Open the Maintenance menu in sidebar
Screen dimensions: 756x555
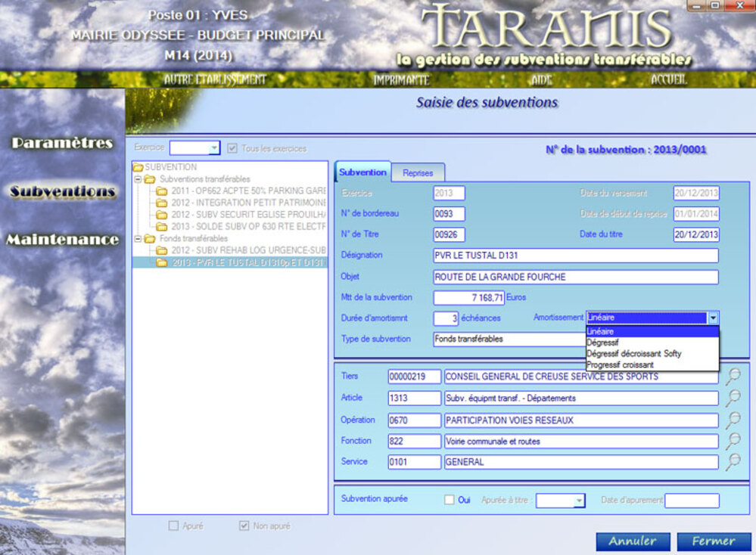pos(63,240)
